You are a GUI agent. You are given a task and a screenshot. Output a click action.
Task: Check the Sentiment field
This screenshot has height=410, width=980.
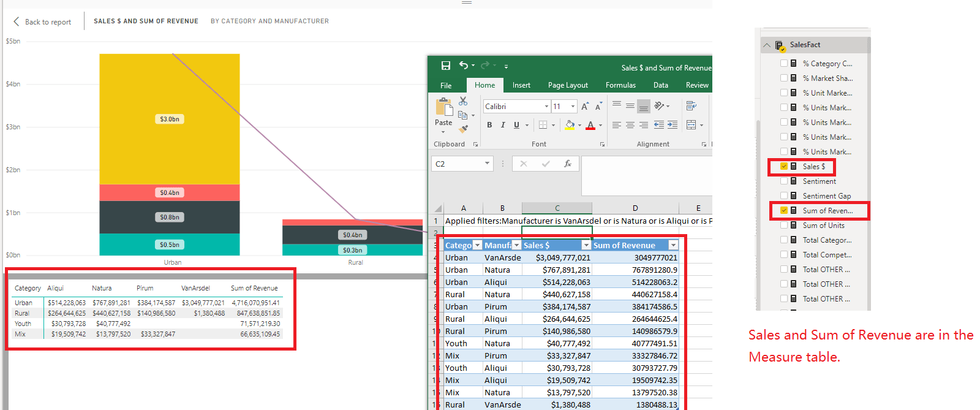point(784,181)
